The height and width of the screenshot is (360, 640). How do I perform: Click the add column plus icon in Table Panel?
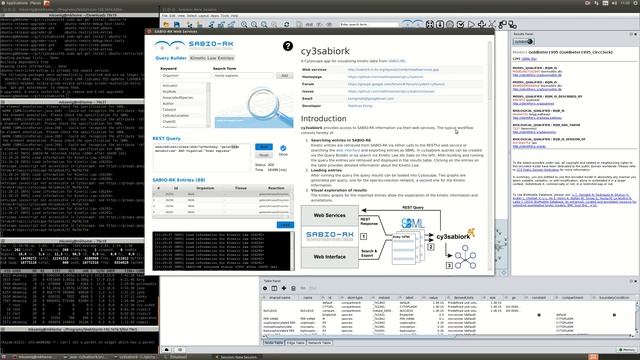coord(284,288)
